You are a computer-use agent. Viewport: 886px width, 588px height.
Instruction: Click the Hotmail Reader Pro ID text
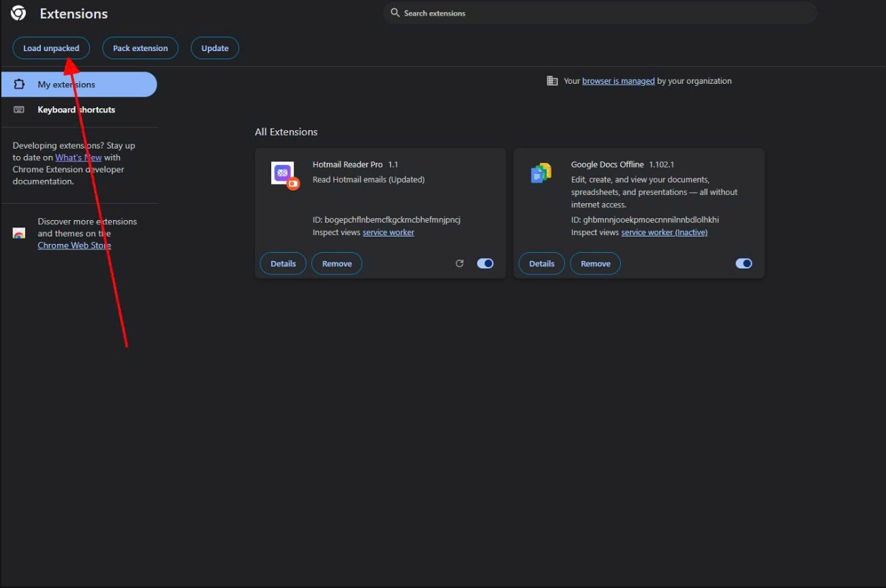pos(386,219)
